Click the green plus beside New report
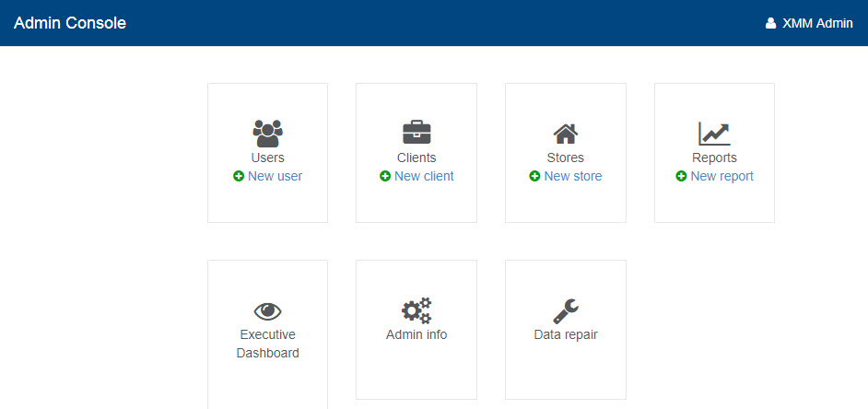Image resolution: width=868 pixels, height=409 pixels. 681,177
